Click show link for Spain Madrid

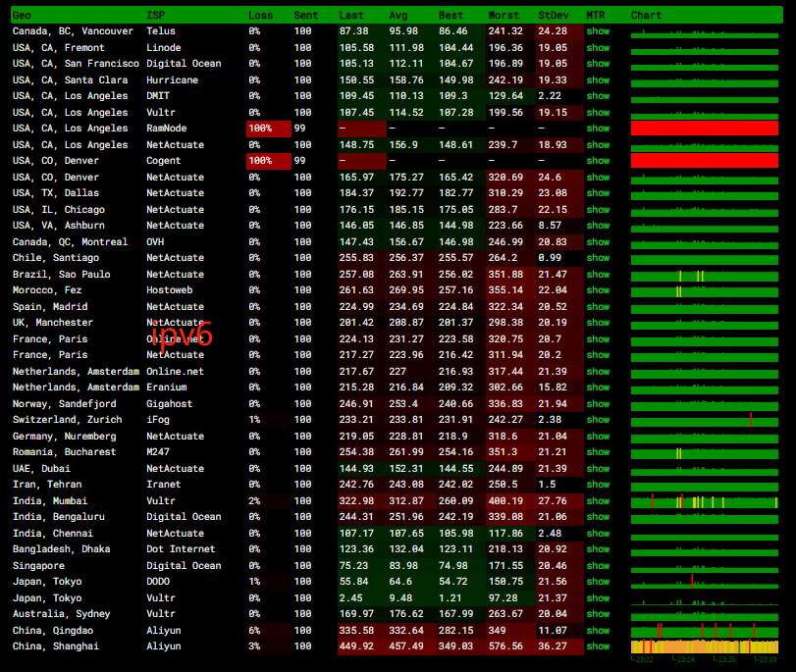click(x=598, y=306)
